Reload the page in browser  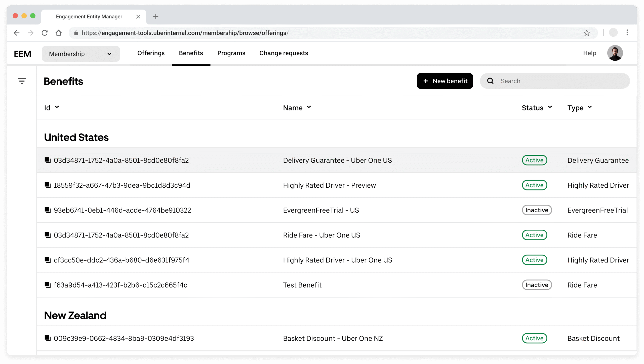(x=45, y=33)
